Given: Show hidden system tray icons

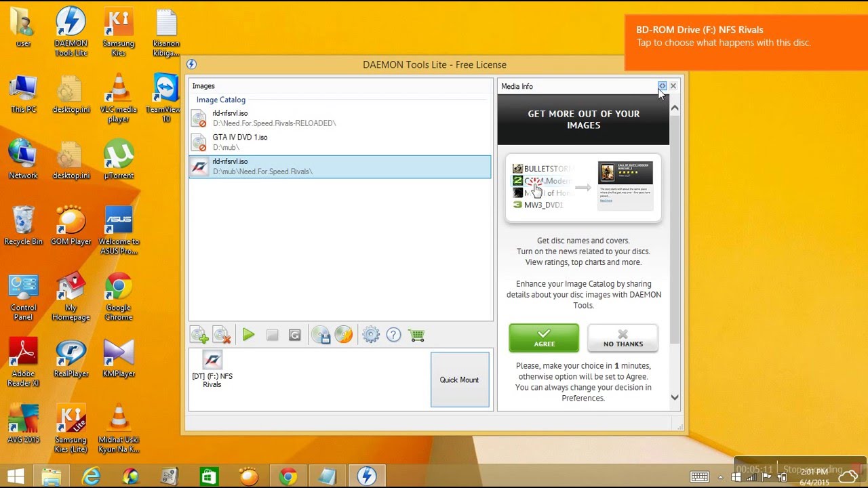Looking at the screenshot, I should coord(722,476).
